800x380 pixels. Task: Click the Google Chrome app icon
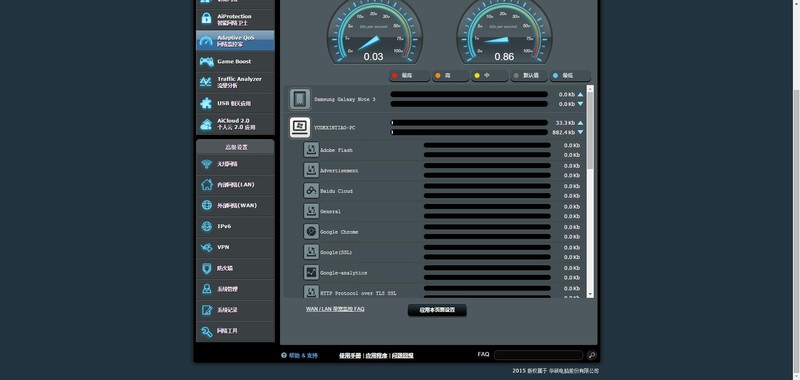[311, 232]
